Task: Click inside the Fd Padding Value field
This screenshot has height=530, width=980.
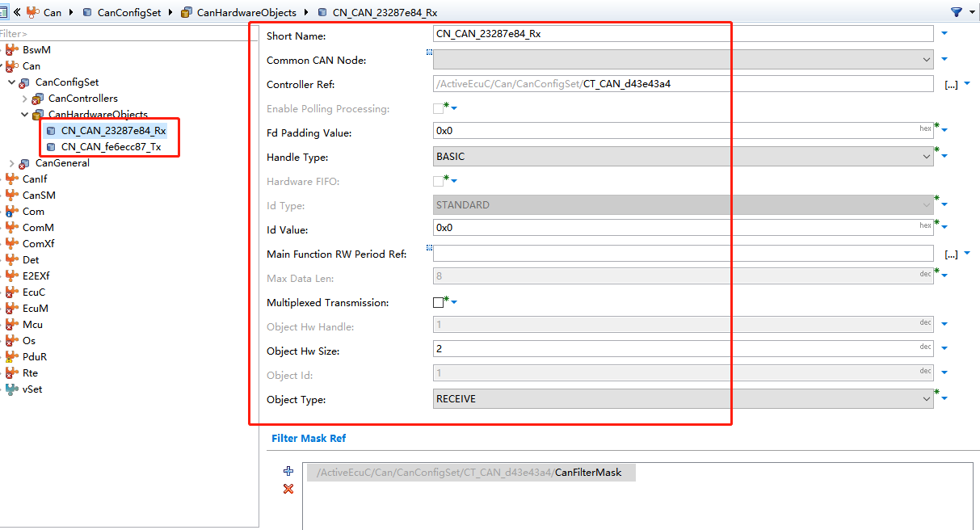Action: click(x=566, y=129)
